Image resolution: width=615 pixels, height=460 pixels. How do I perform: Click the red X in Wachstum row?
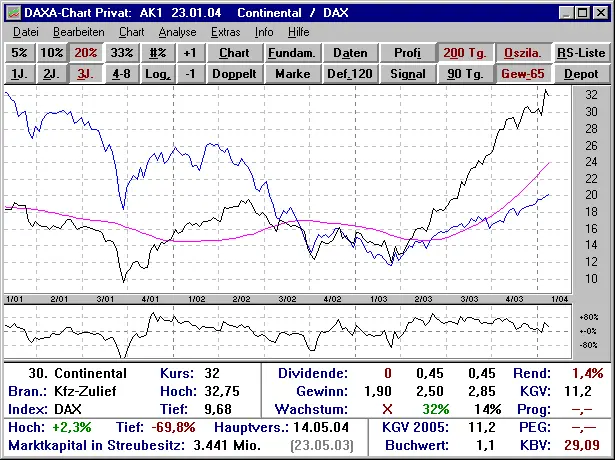point(387,409)
